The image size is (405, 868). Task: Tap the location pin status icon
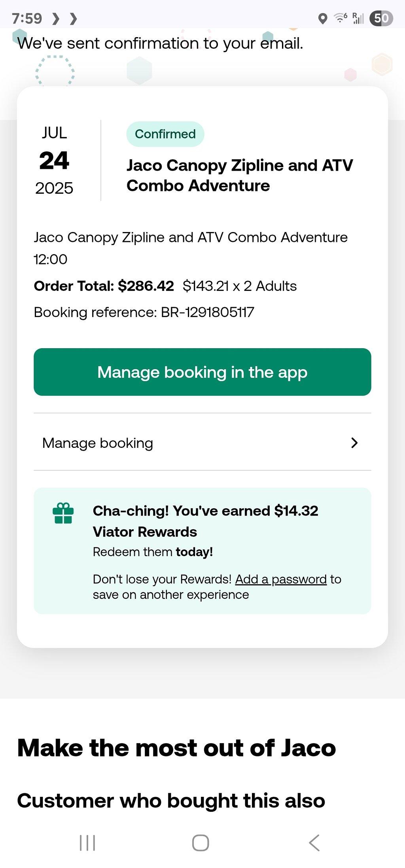(x=323, y=19)
